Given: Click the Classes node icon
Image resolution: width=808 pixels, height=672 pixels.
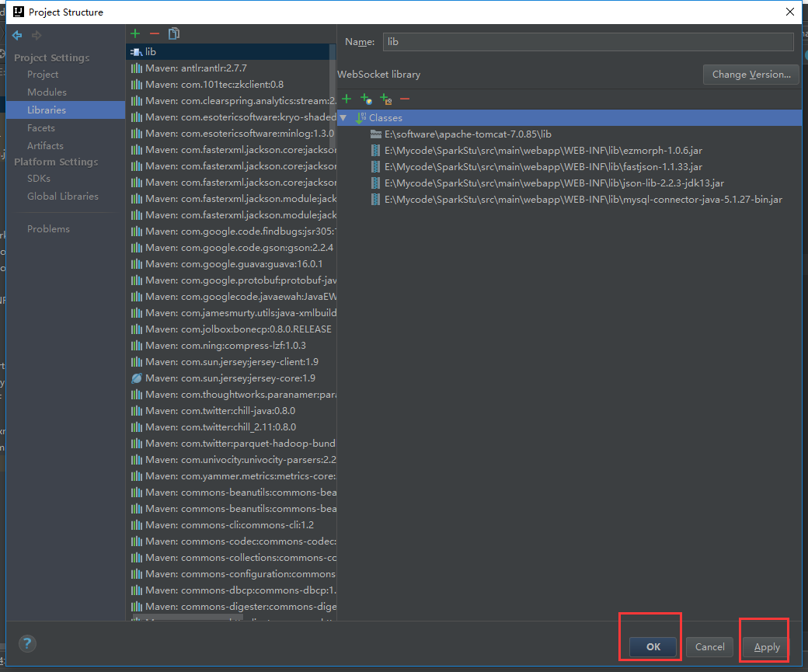Looking at the screenshot, I should [x=360, y=117].
